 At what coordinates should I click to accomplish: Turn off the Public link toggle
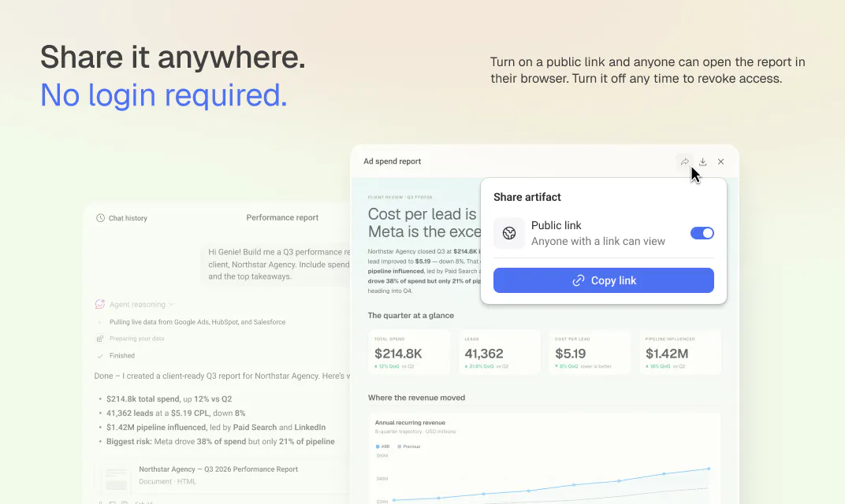point(702,233)
